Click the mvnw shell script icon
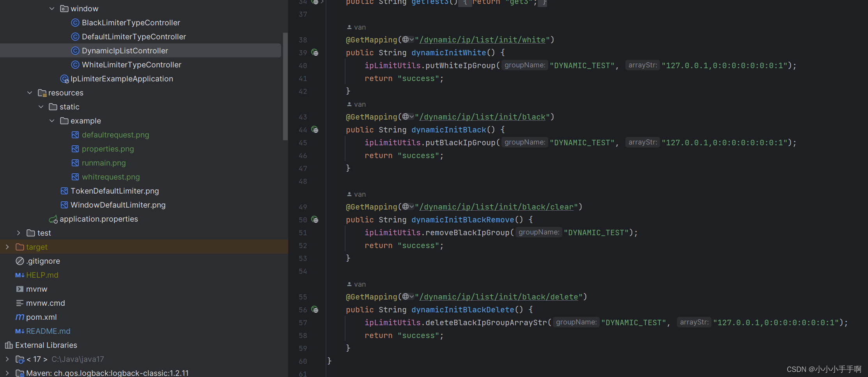This screenshot has width=868, height=377. tap(20, 289)
